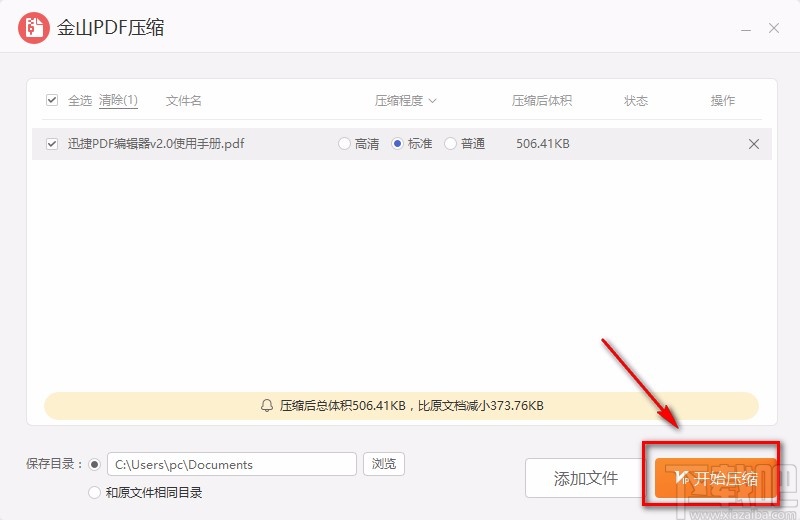The height and width of the screenshot is (520, 800).
Task: Uncheck the 迅捷PDF编辑器v2.0使用手册.pdf file checkbox
Action: point(52,144)
